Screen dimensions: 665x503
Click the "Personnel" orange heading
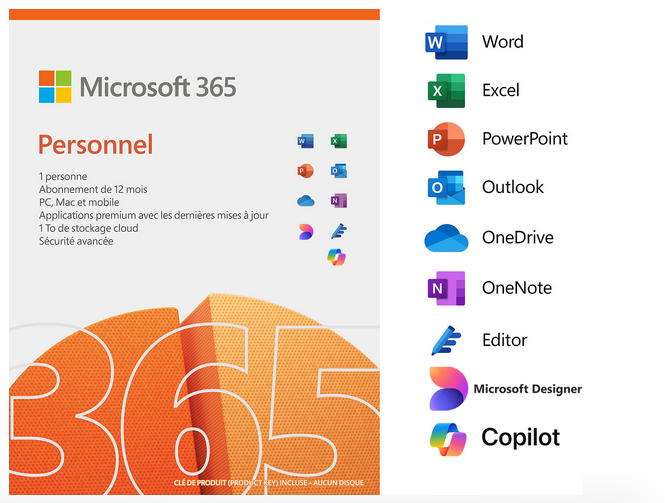coord(96,145)
